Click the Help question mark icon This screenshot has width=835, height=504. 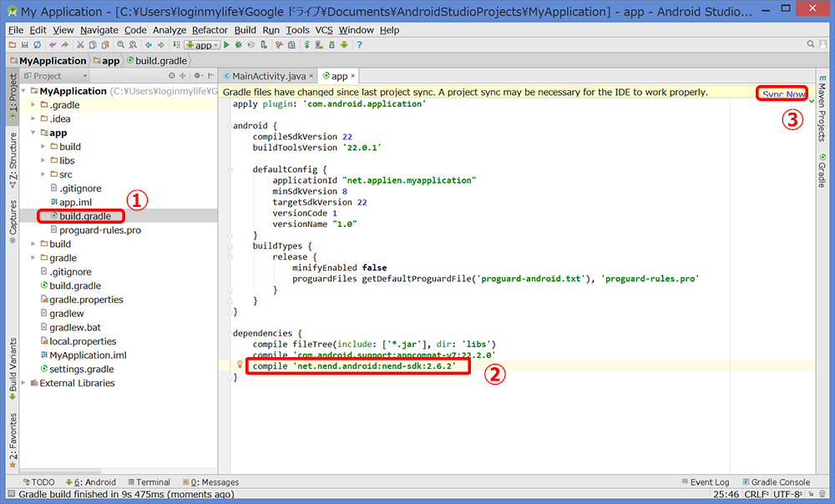pos(359,45)
